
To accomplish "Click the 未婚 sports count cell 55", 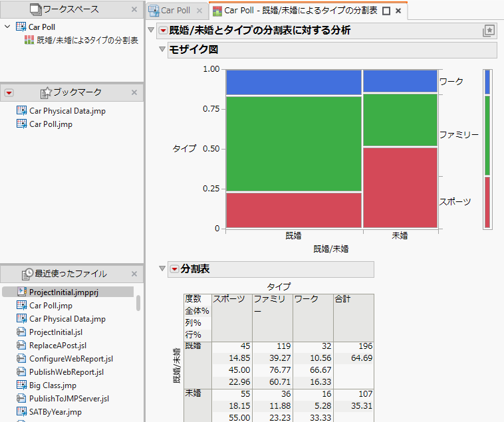I will point(232,393).
